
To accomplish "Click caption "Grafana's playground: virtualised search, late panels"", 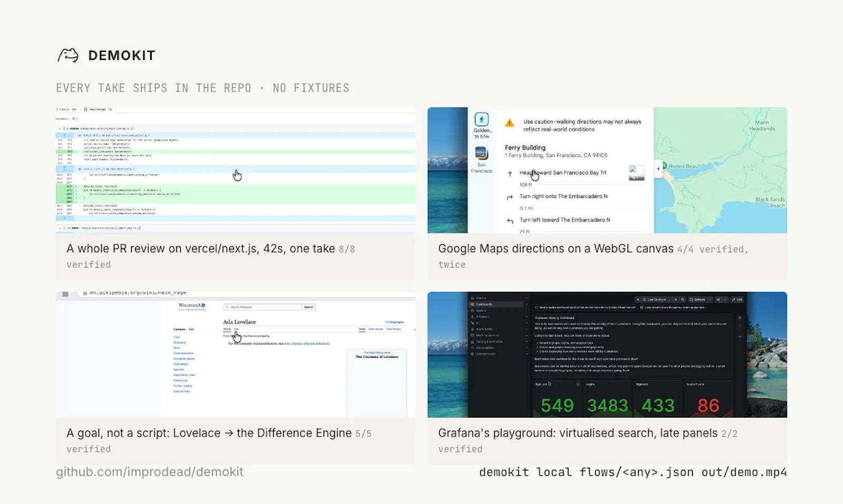I will [x=578, y=433].
